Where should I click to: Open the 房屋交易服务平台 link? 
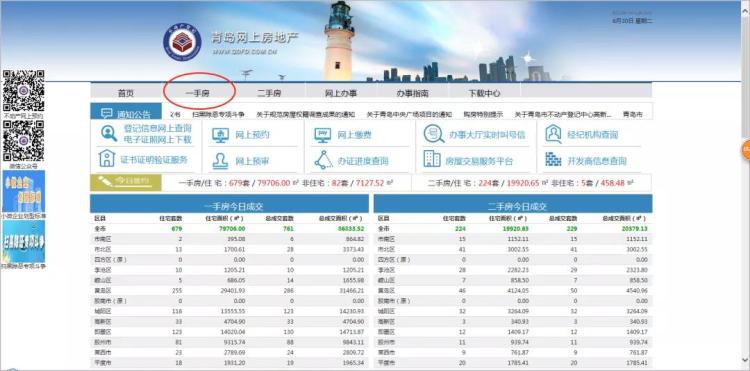pyautogui.click(x=479, y=162)
